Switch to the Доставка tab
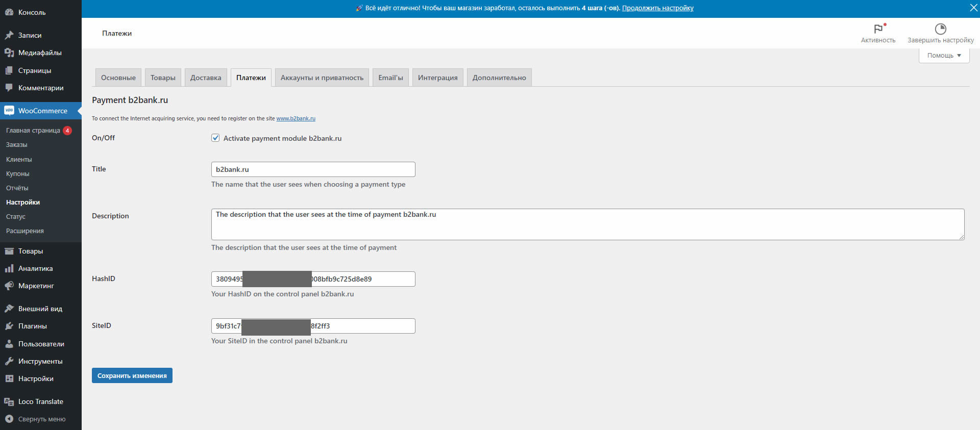This screenshot has width=980, height=430. (206, 78)
